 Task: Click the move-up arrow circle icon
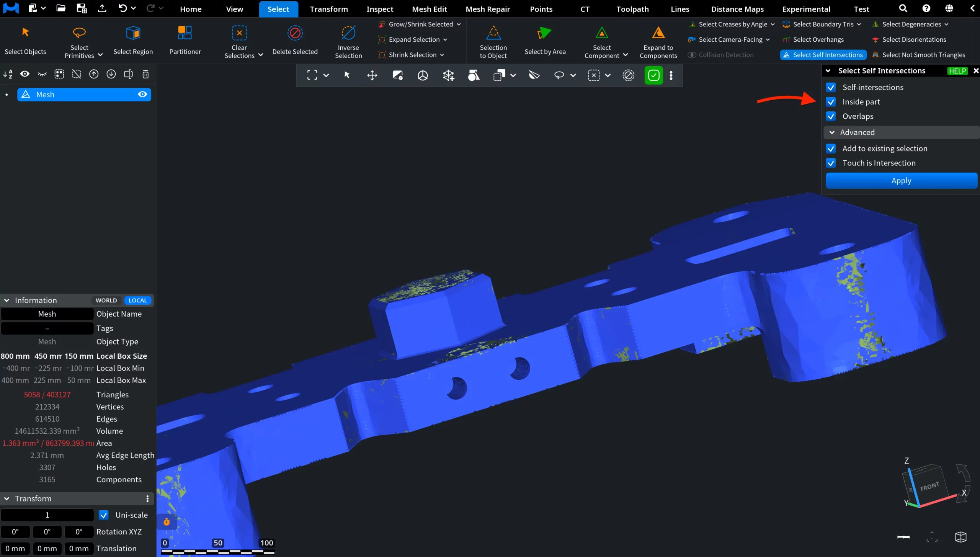pos(94,74)
